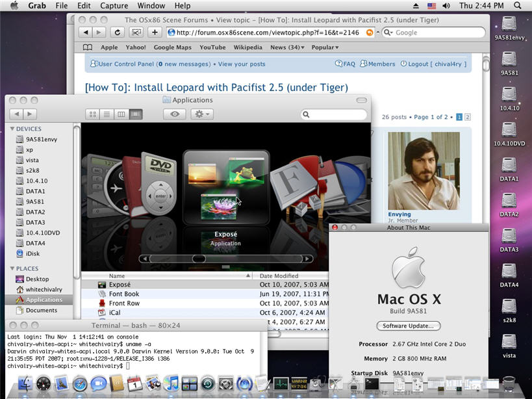
Task: Switch Finder to Cover Flow view
Action: (135, 114)
